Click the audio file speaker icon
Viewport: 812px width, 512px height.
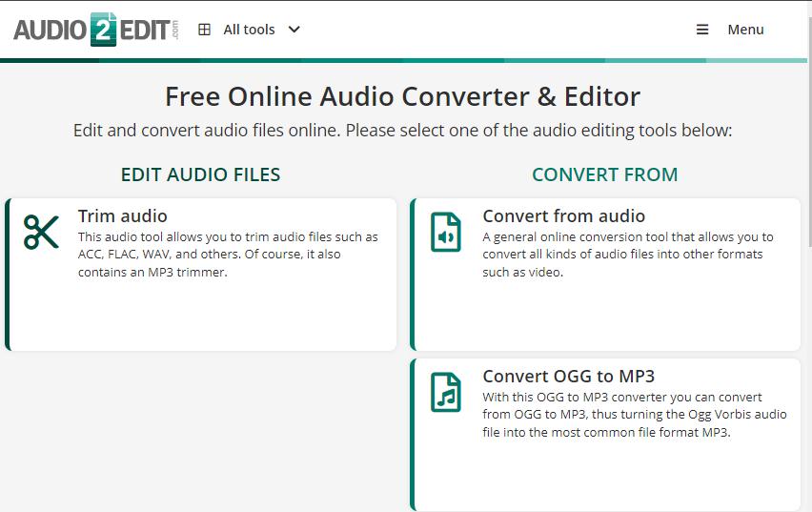(446, 232)
